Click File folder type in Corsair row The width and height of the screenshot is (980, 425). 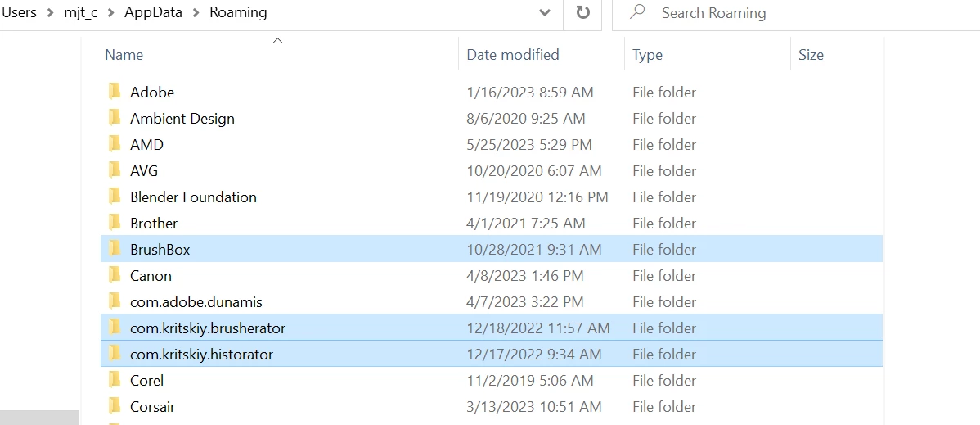[x=664, y=407]
